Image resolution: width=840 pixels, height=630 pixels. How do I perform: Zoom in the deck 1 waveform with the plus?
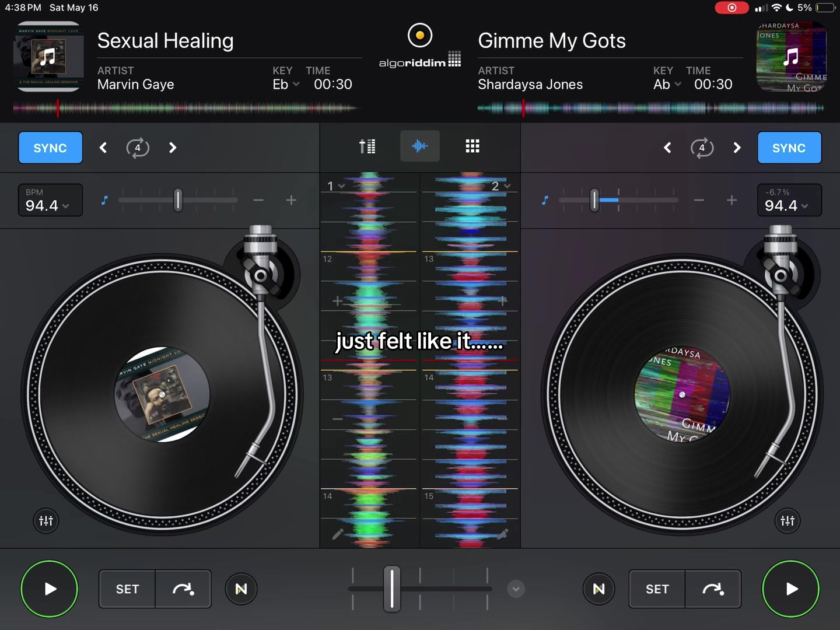pyautogui.click(x=337, y=301)
